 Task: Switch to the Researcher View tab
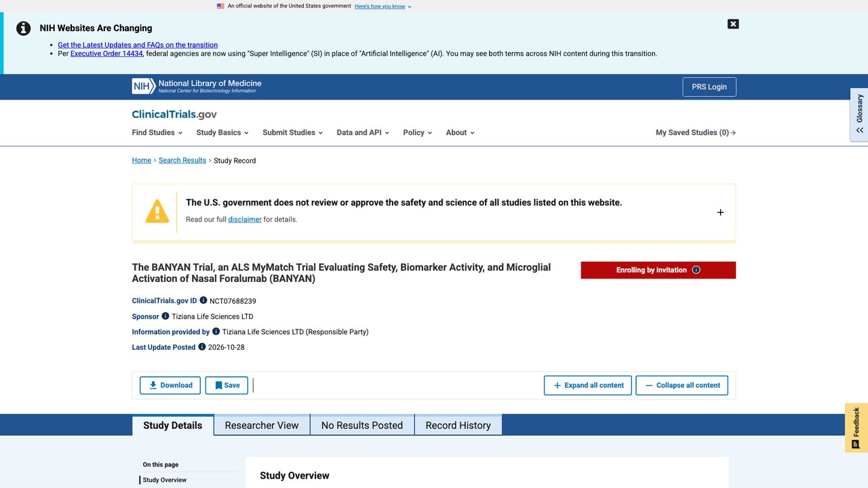[x=262, y=425]
